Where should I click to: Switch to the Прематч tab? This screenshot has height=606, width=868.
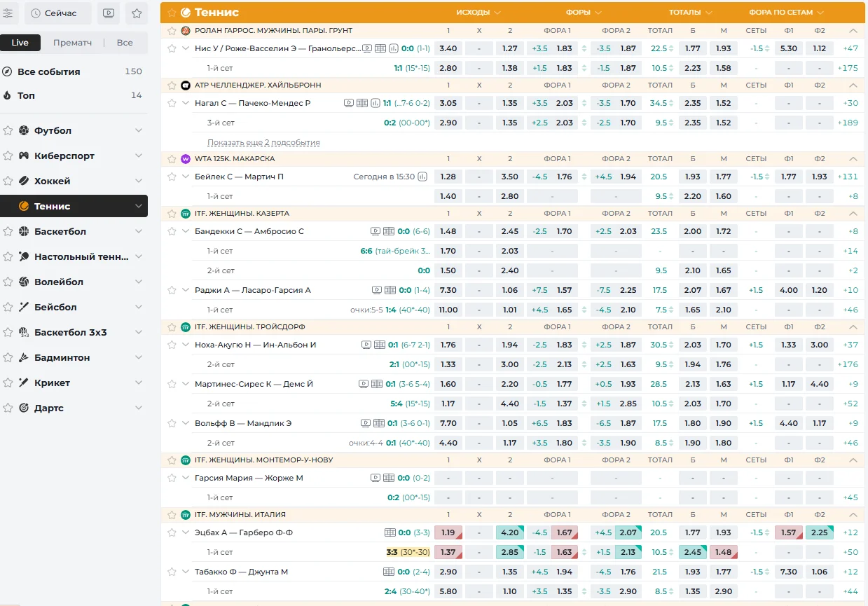[73, 43]
